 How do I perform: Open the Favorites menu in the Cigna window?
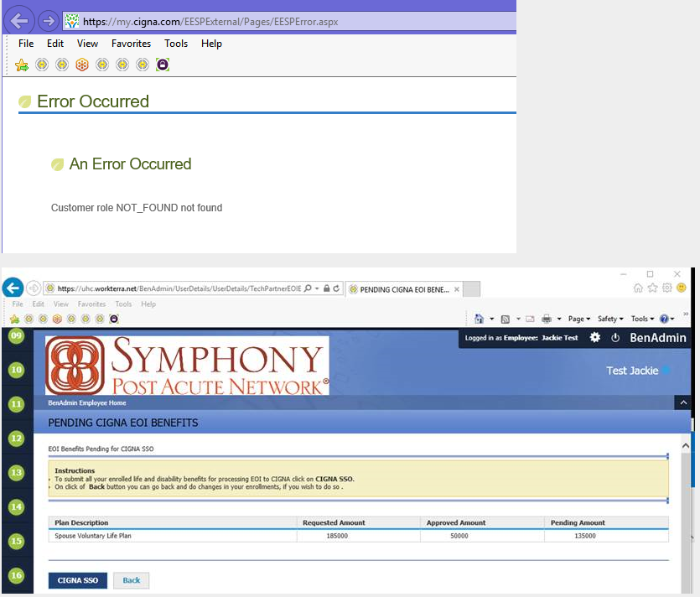[x=132, y=44]
